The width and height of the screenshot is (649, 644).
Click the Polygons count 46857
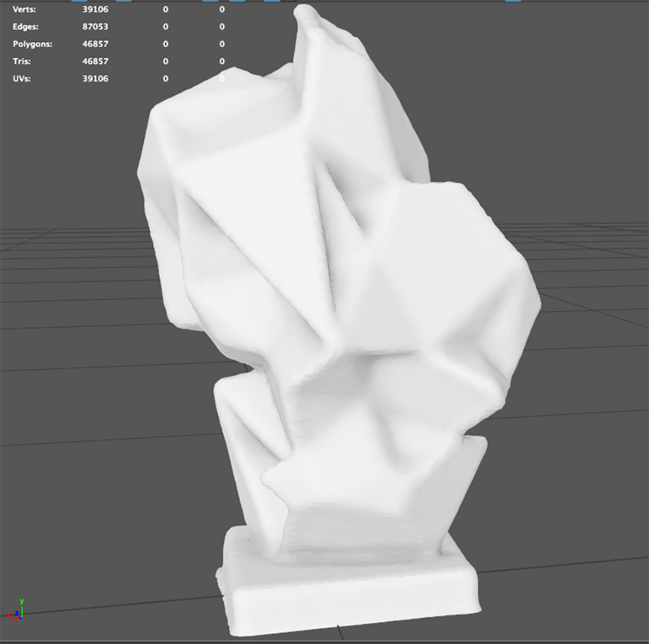(96, 43)
